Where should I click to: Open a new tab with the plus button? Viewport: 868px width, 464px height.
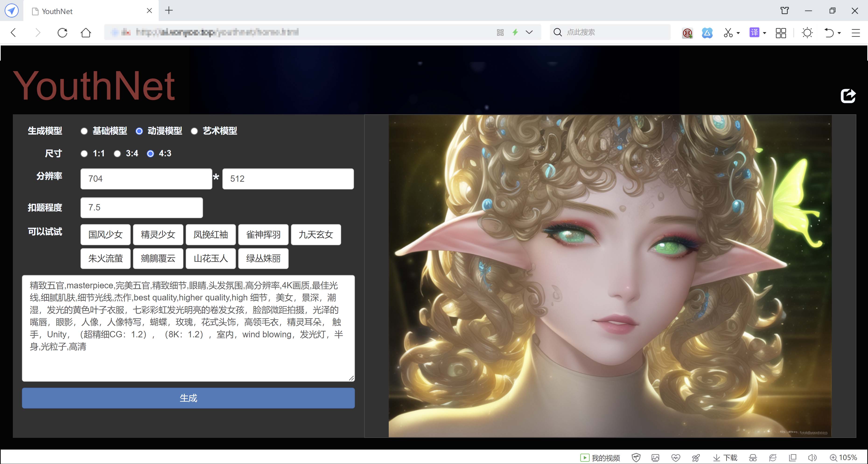point(169,10)
